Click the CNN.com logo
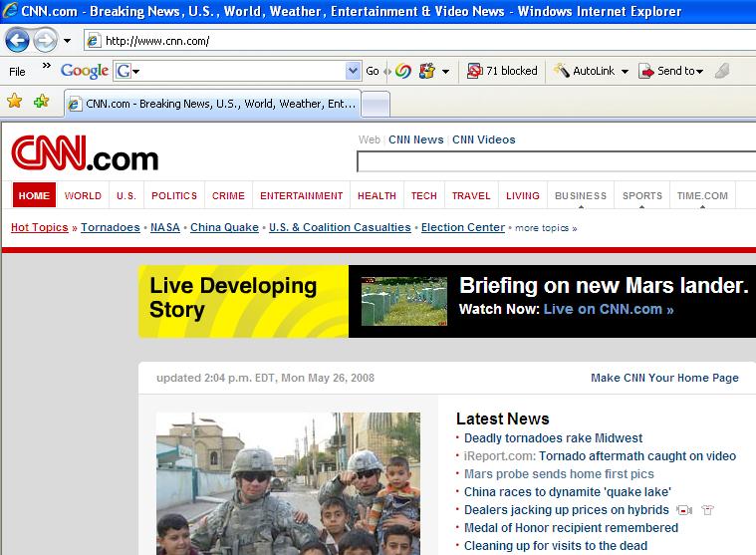The width and height of the screenshot is (756, 555). (x=85, y=155)
